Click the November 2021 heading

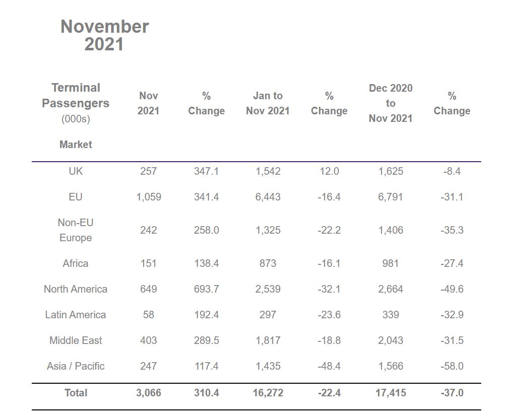[x=104, y=35]
